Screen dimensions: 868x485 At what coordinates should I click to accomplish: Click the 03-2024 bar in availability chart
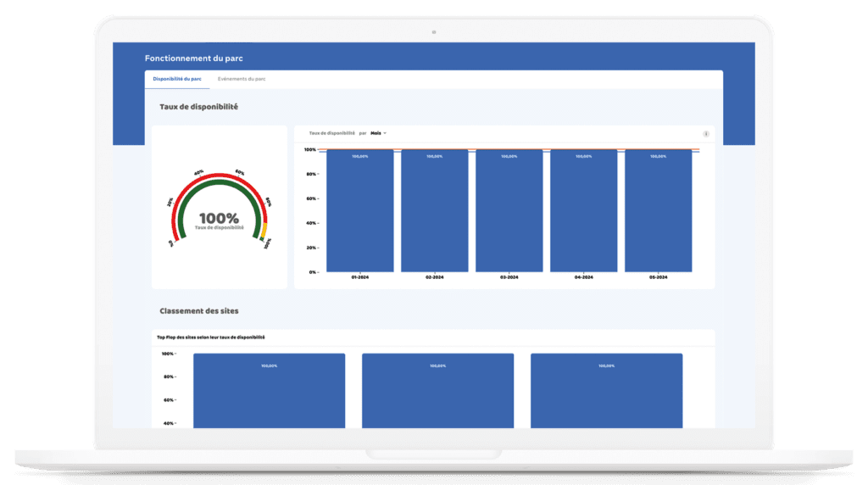coord(509,212)
